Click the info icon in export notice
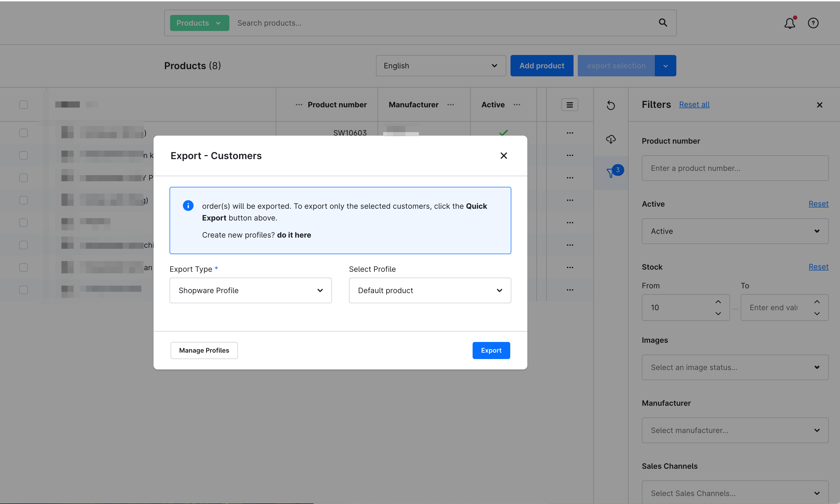Viewport: 840px width, 504px height. (188, 206)
